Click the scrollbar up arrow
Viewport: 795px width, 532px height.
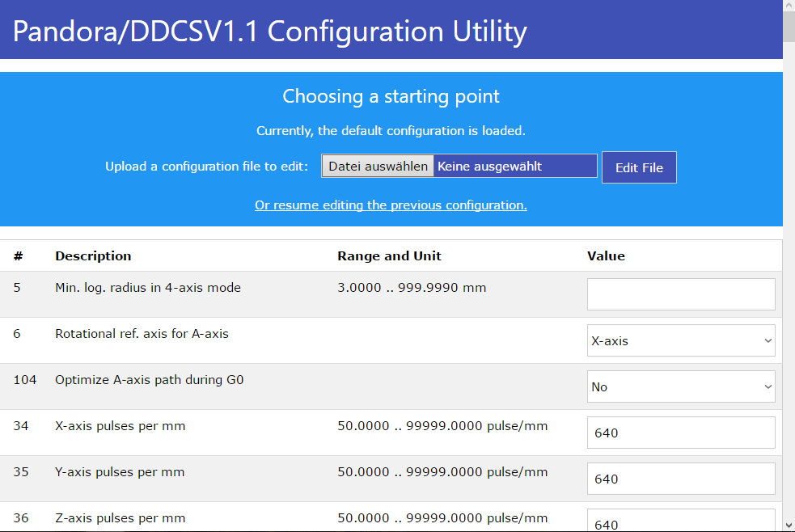[x=789, y=4]
